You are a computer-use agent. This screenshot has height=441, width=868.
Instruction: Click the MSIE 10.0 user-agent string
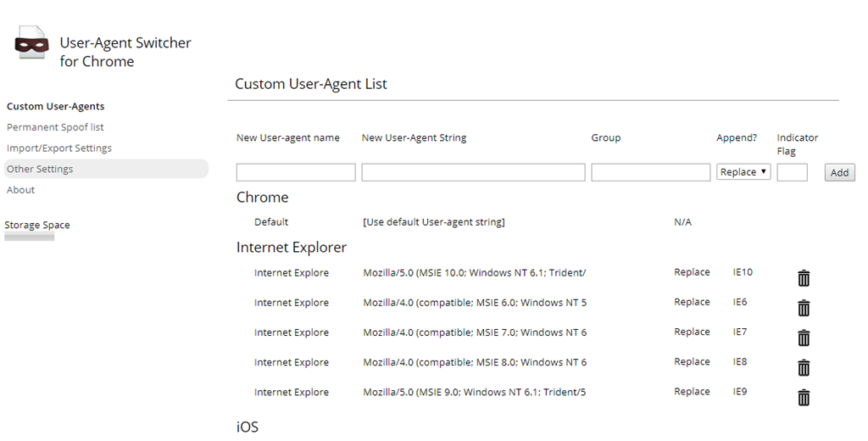[475, 272]
